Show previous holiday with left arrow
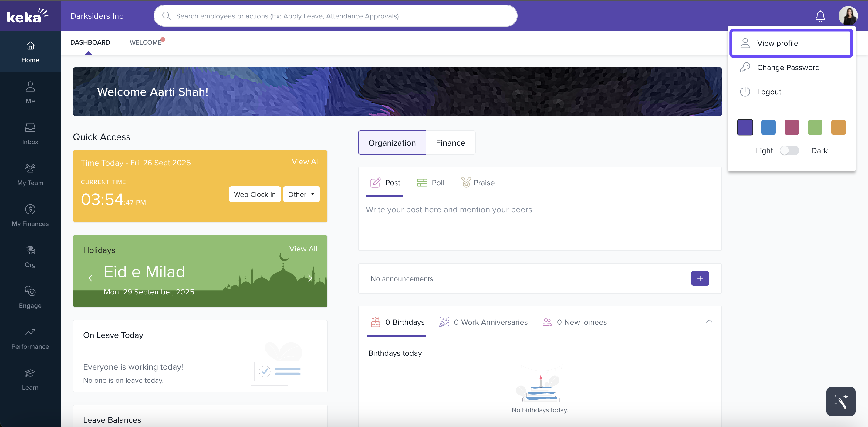868x427 pixels. [90, 278]
